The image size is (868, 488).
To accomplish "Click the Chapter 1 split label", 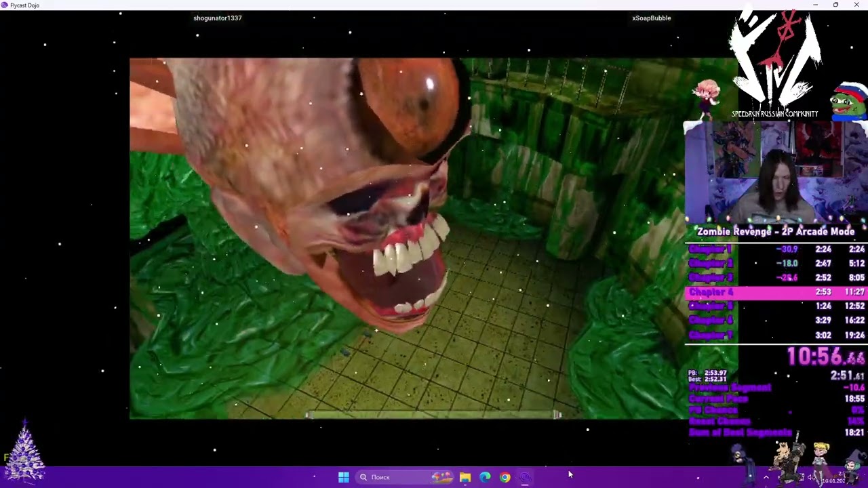I will point(710,249).
